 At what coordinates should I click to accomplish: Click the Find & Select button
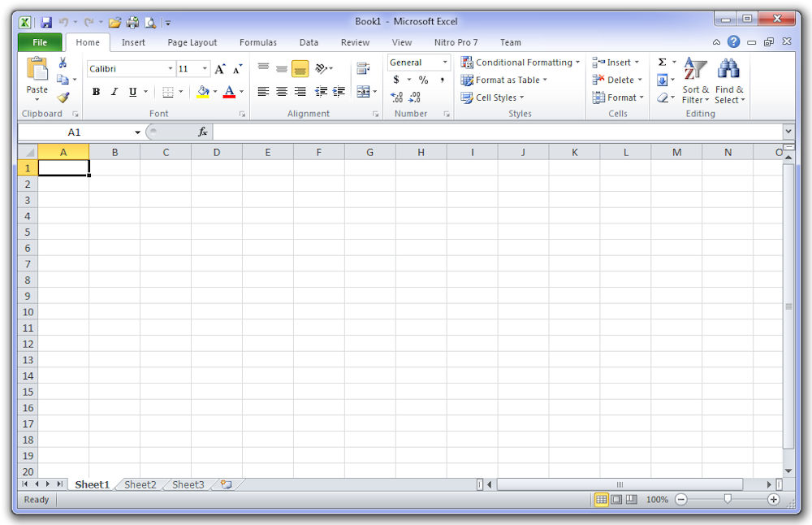tap(728, 82)
